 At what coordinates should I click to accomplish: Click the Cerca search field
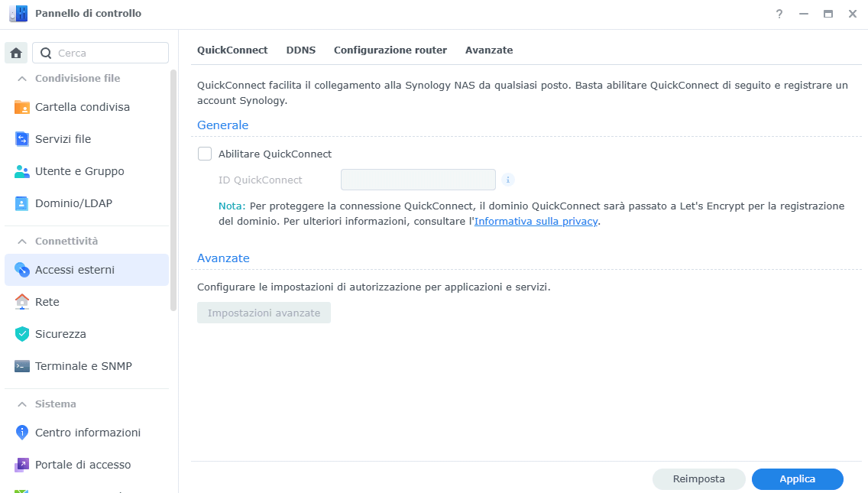click(x=101, y=54)
